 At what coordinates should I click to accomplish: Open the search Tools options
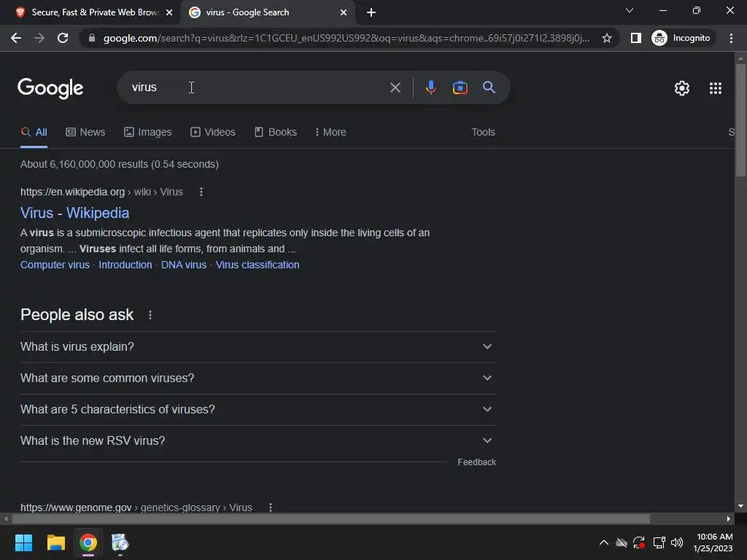click(x=483, y=133)
